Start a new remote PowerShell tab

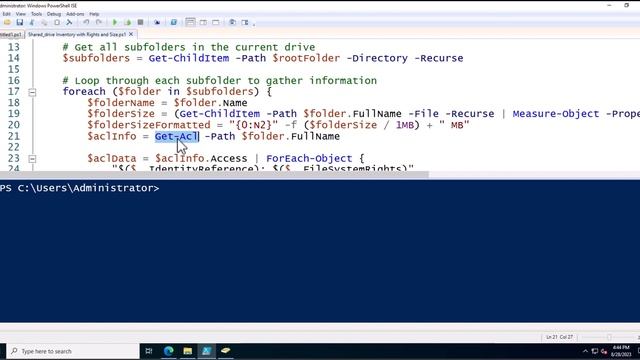coord(157,22)
